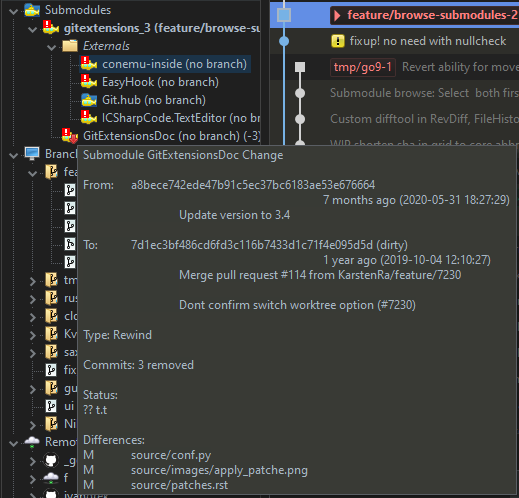Click the 'fix' branch icon

coord(51,370)
